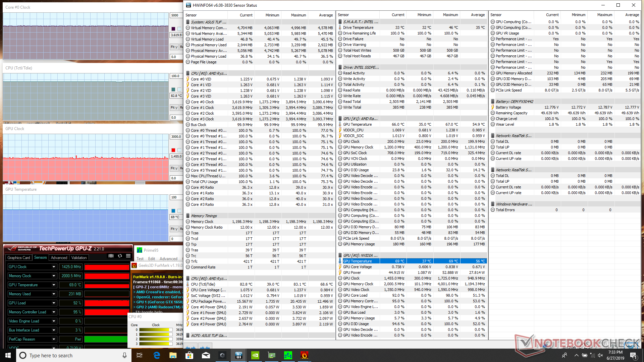This screenshot has height=362, width=644.
Task: Switch to the Graphics Card tab in GPU-Z
Action: (19, 258)
